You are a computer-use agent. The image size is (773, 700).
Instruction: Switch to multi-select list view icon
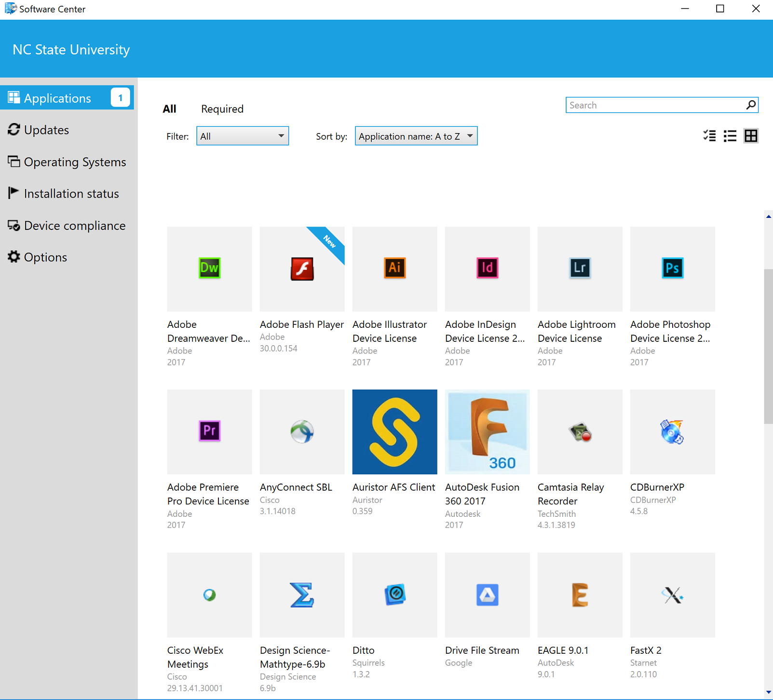709,136
